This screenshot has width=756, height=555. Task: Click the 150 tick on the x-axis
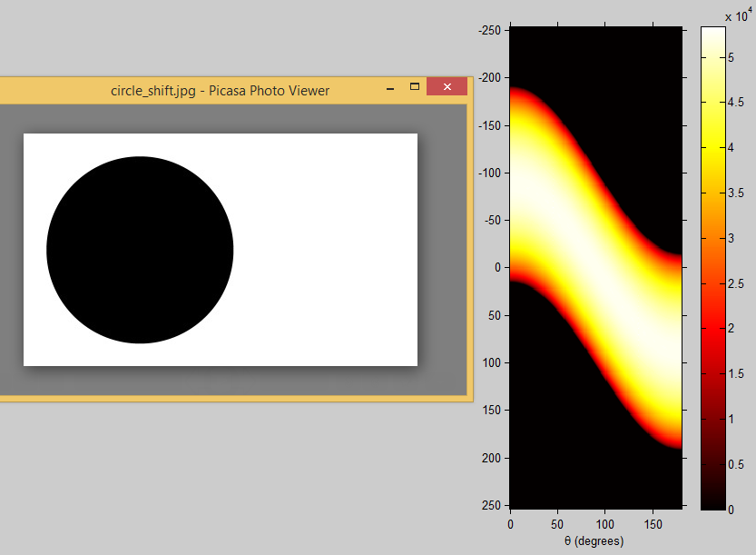[653, 524]
